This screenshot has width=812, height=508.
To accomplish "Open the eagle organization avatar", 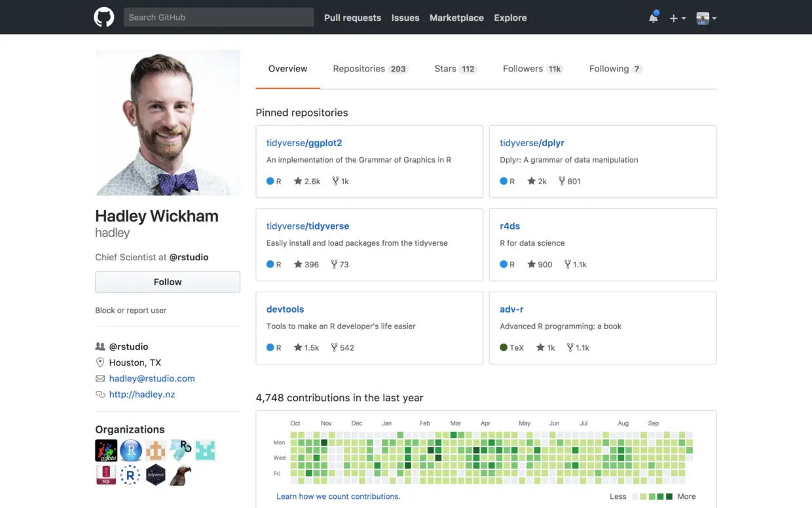I will pyautogui.click(x=180, y=475).
